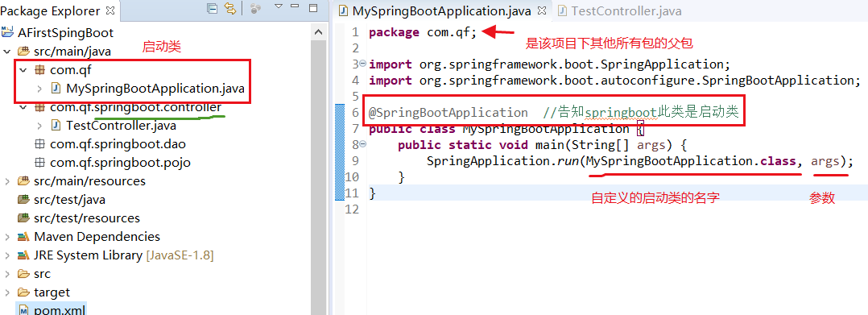Click the target folder icon

pos(24,292)
